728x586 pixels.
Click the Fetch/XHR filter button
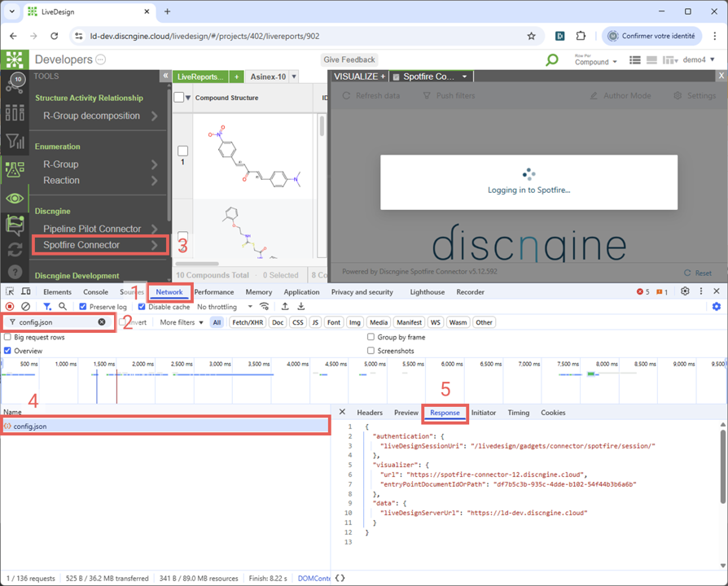click(248, 322)
